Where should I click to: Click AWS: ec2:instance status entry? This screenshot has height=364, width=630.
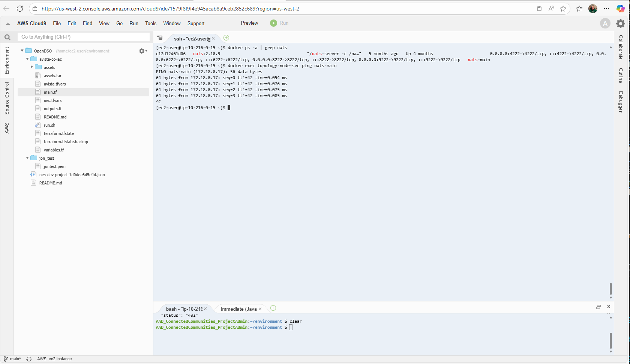coord(54,359)
